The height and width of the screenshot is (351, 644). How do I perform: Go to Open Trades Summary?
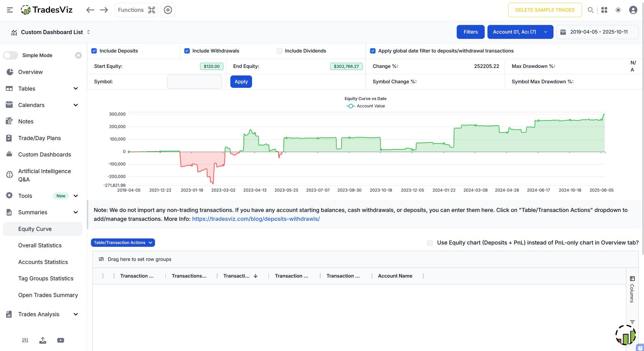(48, 295)
